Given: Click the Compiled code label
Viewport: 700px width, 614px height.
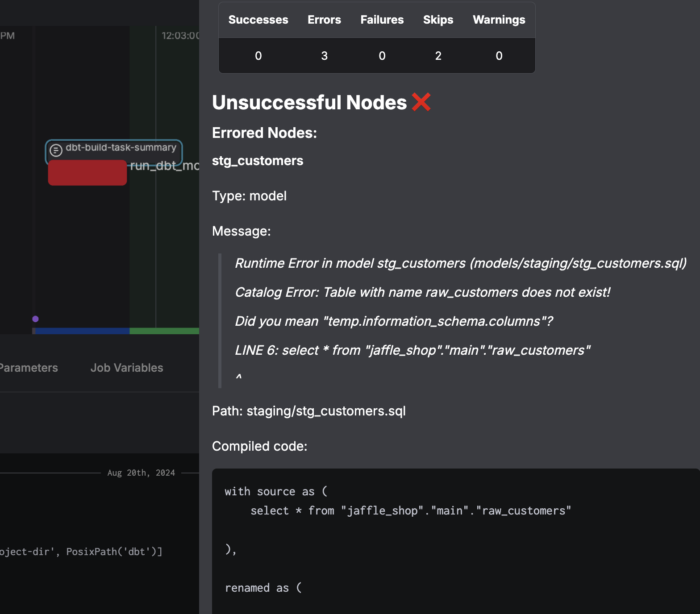Looking at the screenshot, I should coord(259,446).
